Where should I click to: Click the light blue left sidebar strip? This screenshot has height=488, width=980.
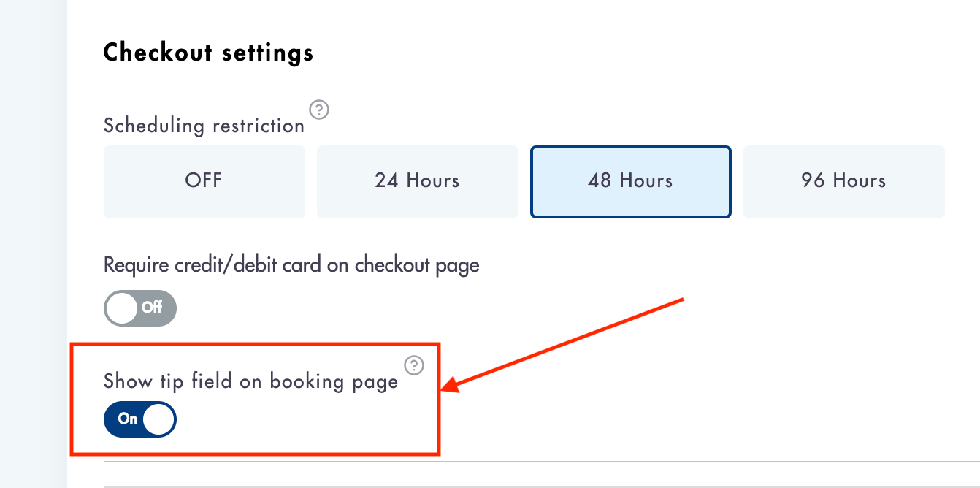click(x=34, y=244)
